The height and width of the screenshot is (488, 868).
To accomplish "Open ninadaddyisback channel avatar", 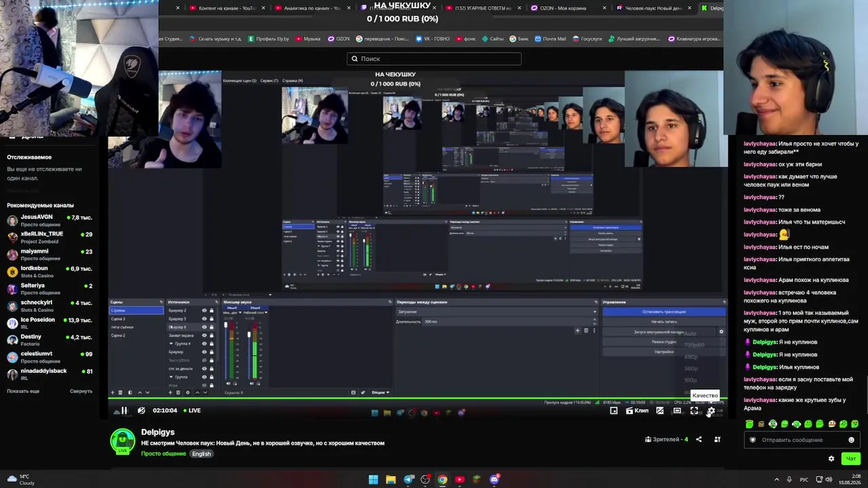I will coord(12,375).
